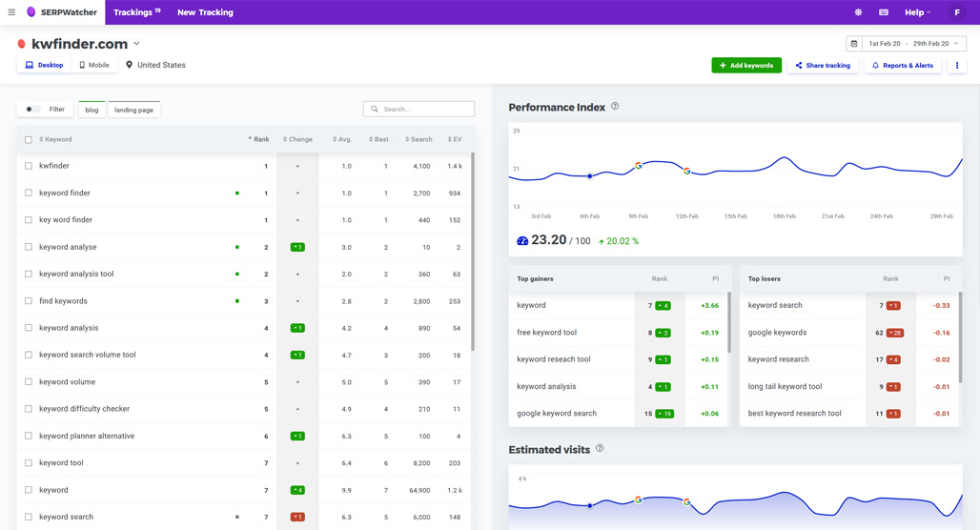Open the date range dropdown

[x=915, y=44]
